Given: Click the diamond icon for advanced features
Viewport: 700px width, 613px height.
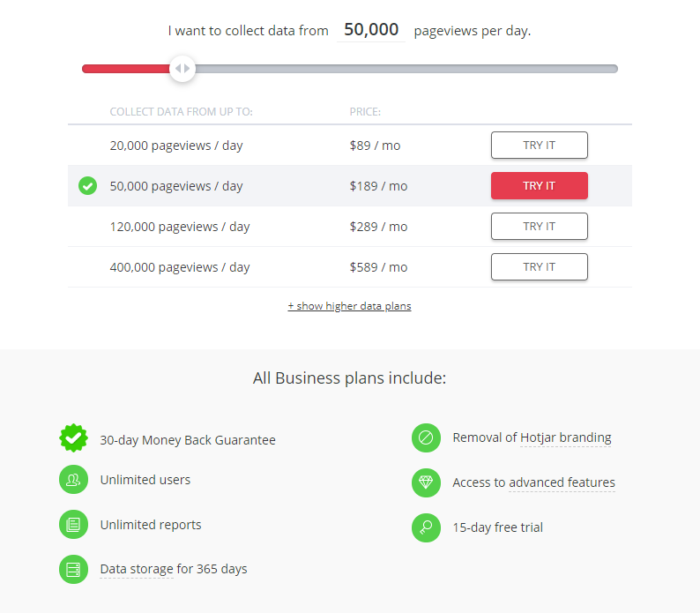Looking at the screenshot, I should point(426,482).
